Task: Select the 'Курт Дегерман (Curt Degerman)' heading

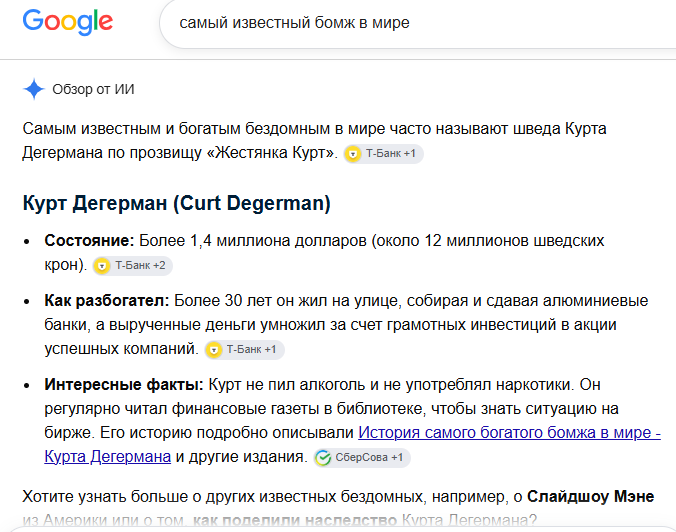Action: 177,203
